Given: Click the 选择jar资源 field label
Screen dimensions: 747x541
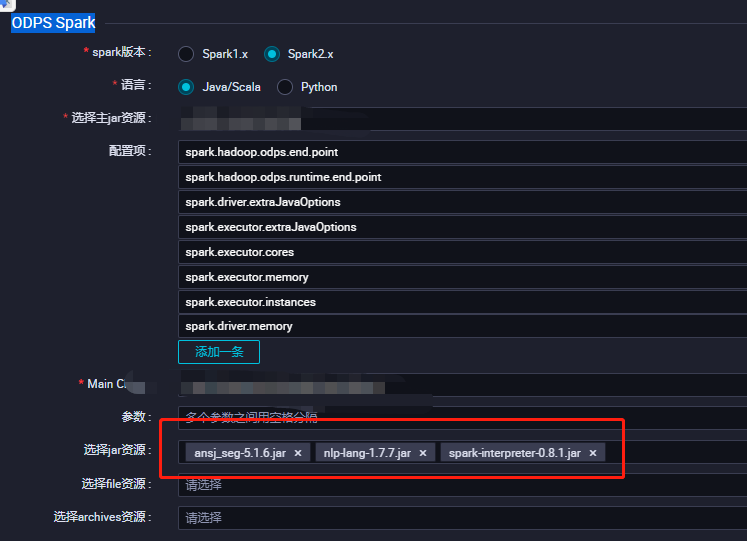Looking at the screenshot, I should [117, 450].
